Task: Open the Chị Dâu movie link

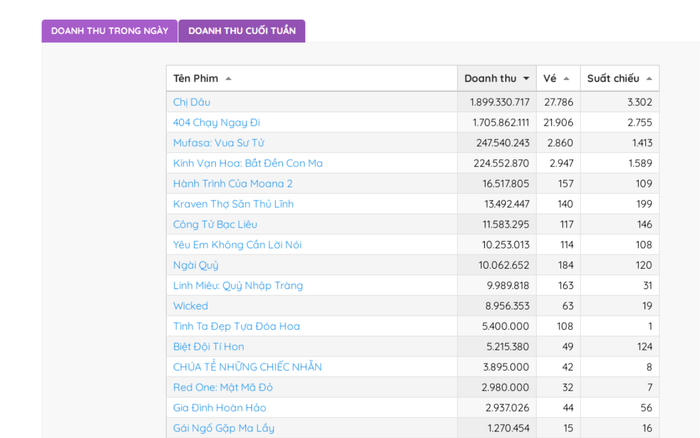Action: (x=192, y=102)
